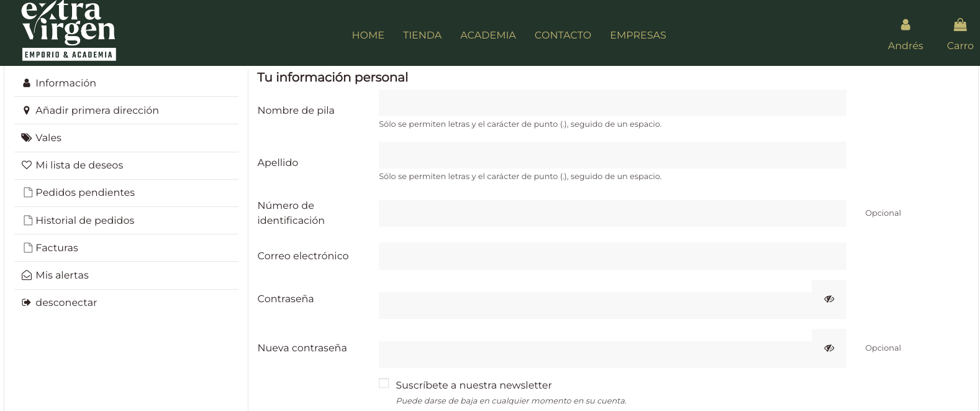980x411 pixels.
Task: Open the Facturas link
Action: (126, 247)
